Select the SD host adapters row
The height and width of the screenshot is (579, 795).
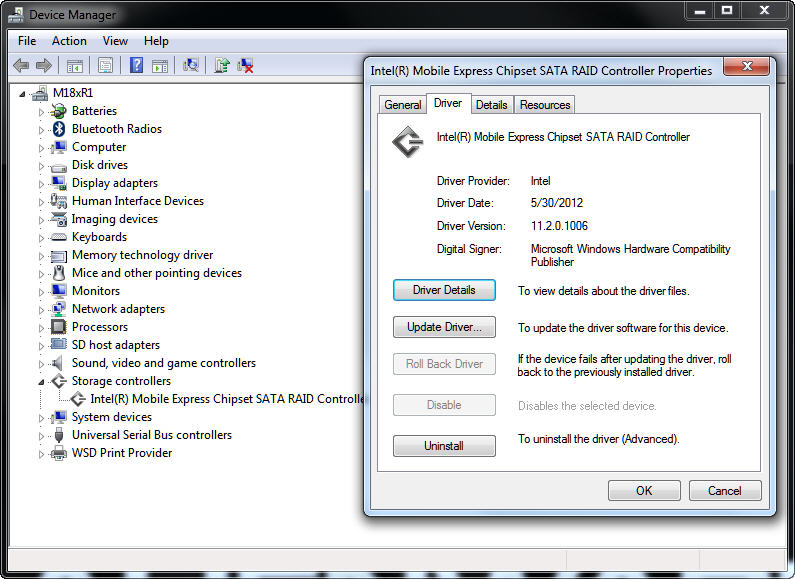(x=116, y=345)
